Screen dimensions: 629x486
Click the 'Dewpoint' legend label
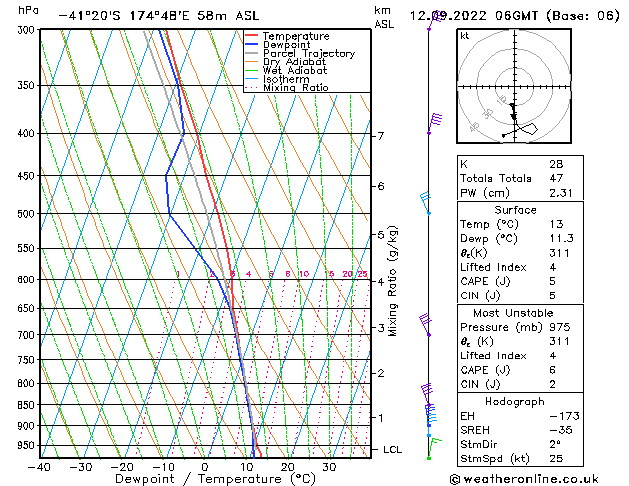(x=286, y=45)
